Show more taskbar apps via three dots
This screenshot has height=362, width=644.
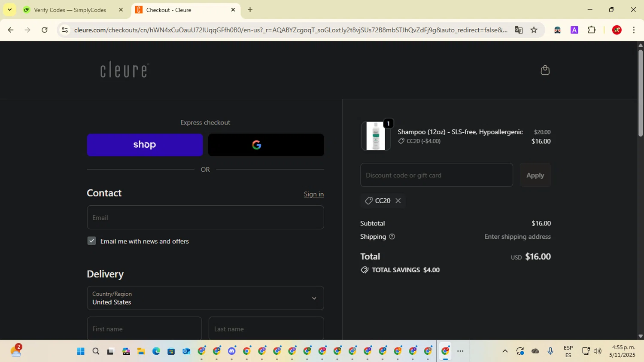pos(460,351)
